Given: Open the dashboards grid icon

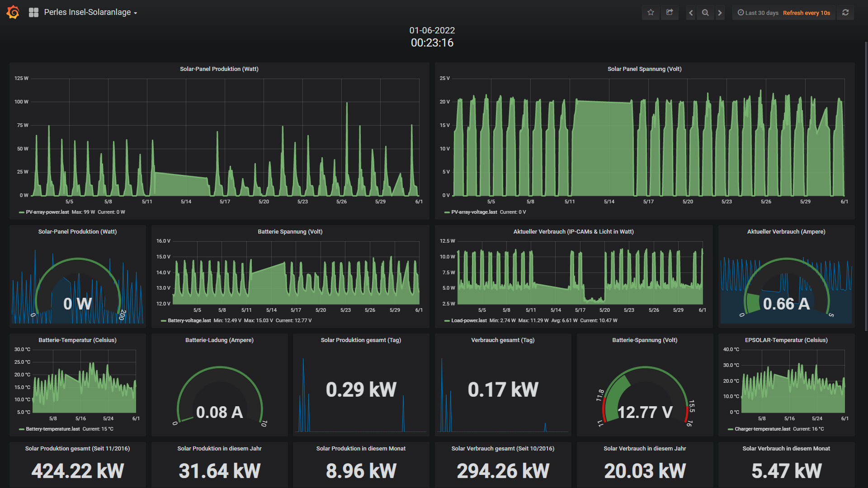Looking at the screenshot, I should point(33,13).
